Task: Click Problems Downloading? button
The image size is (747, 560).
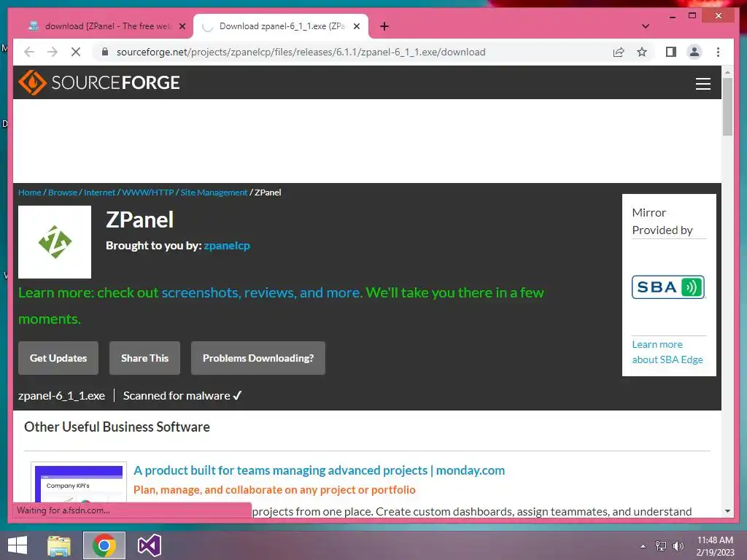Action: coord(258,358)
